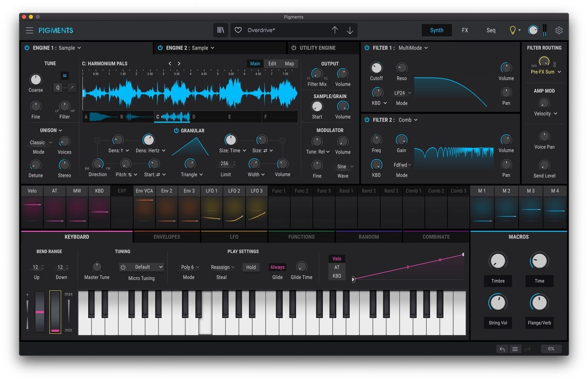The width and height of the screenshot is (588, 381).
Task: Adjust the master volume knob in header
Action: click(533, 30)
